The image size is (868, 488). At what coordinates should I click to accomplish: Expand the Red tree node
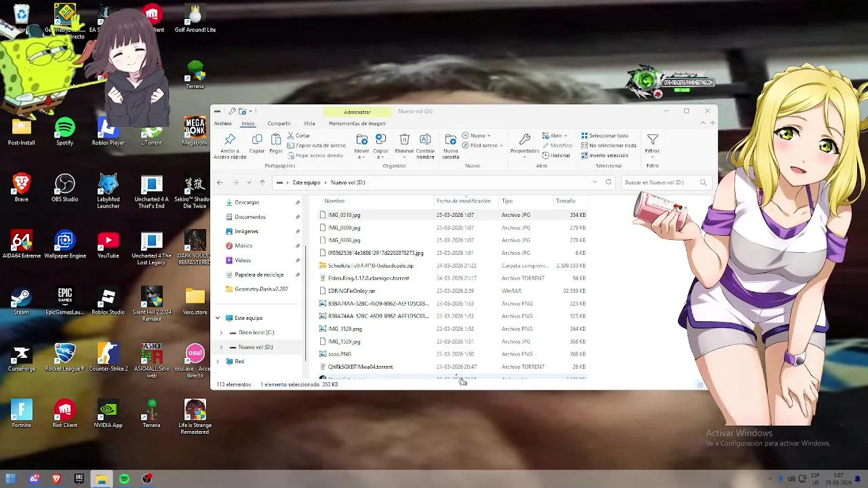[x=218, y=361]
